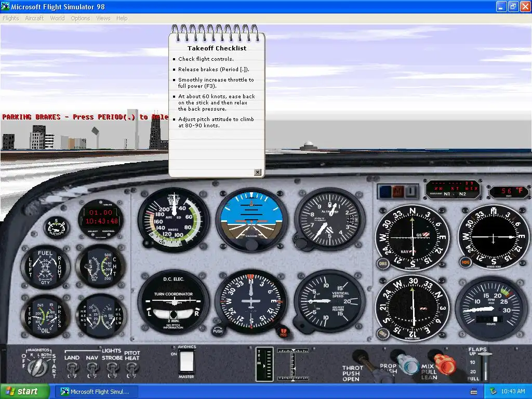Viewport: 532px width, 399px height.
Task: Click the keyboard icon in system tray
Action: (474, 392)
